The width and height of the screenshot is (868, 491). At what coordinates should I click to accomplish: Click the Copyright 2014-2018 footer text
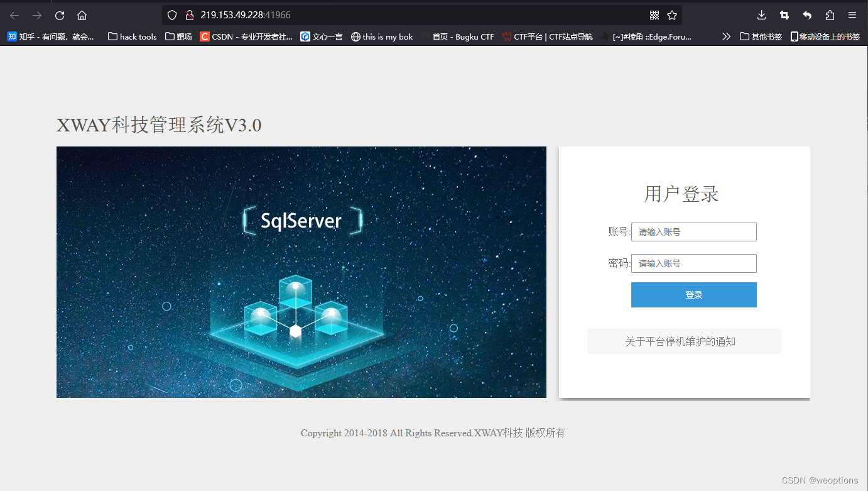(x=433, y=433)
